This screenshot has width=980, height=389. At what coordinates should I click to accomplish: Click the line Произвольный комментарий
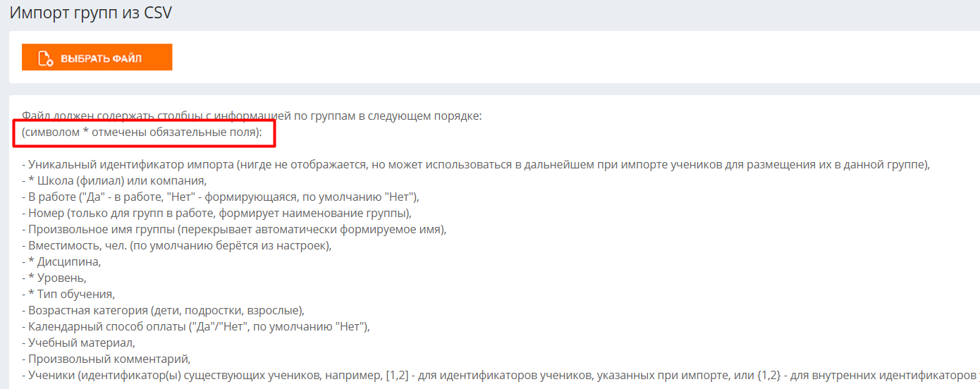pyautogui.click(x=106, y=359)
